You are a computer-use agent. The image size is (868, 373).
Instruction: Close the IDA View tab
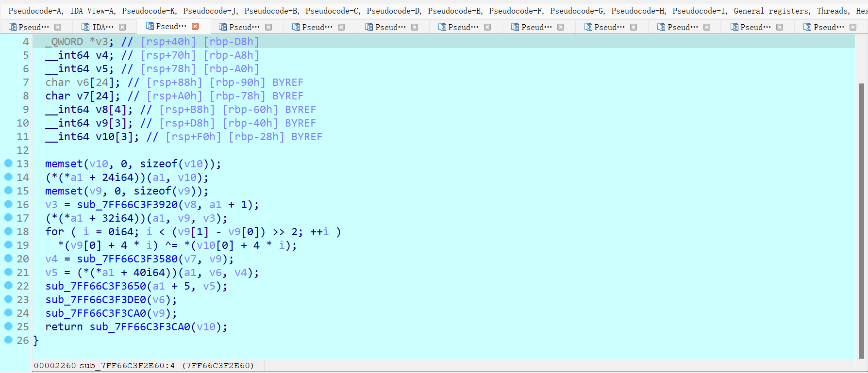[122, 27]
